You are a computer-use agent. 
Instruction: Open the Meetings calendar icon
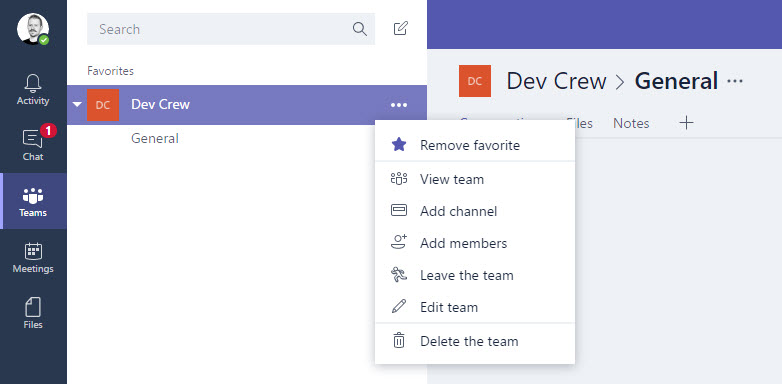pyautogui.click(x=33, y=257)
